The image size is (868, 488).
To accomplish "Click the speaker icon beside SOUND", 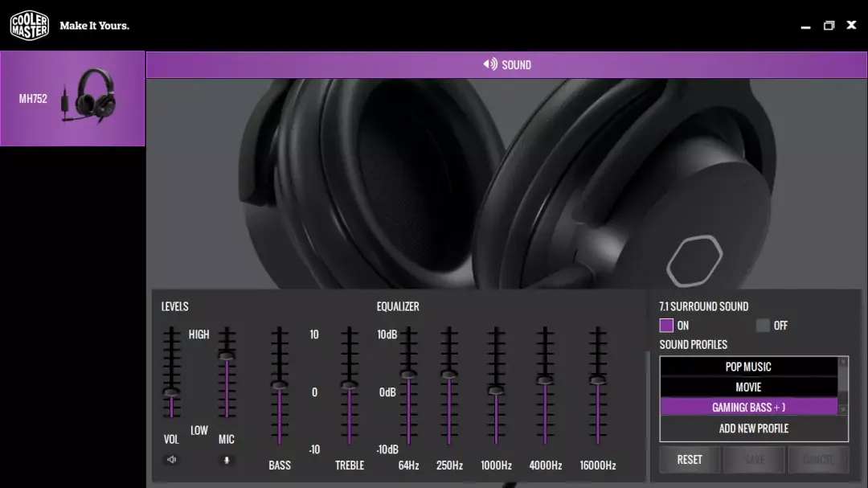I will click(490, 64).
